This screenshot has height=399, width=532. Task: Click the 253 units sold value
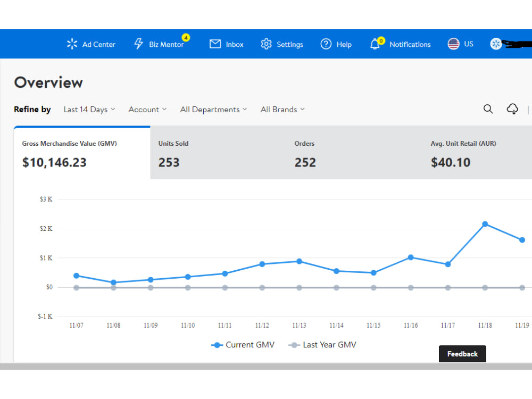pyautogui.click(x=169, y=162)
